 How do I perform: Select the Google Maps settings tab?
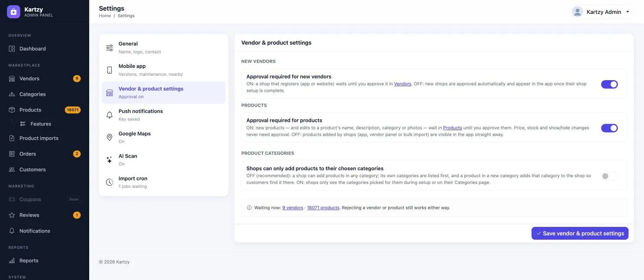click(x=164, y=138)
